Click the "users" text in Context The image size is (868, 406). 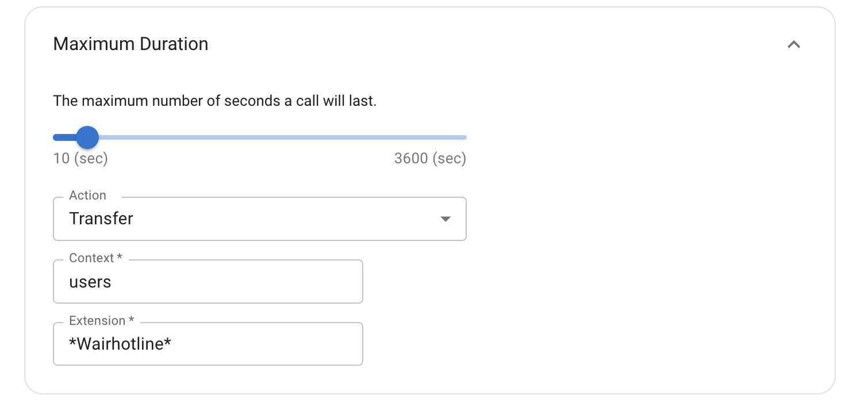pyautogui.click(x=90, y=282)
